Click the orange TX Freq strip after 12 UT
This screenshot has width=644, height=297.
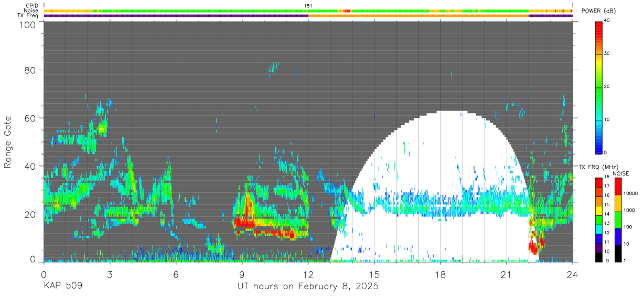click(x=418, y=16)
